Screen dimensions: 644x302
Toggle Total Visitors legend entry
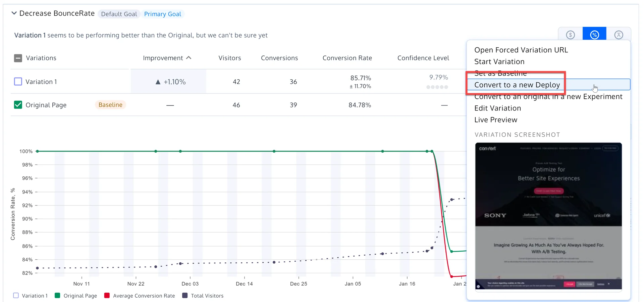[203, 296]
